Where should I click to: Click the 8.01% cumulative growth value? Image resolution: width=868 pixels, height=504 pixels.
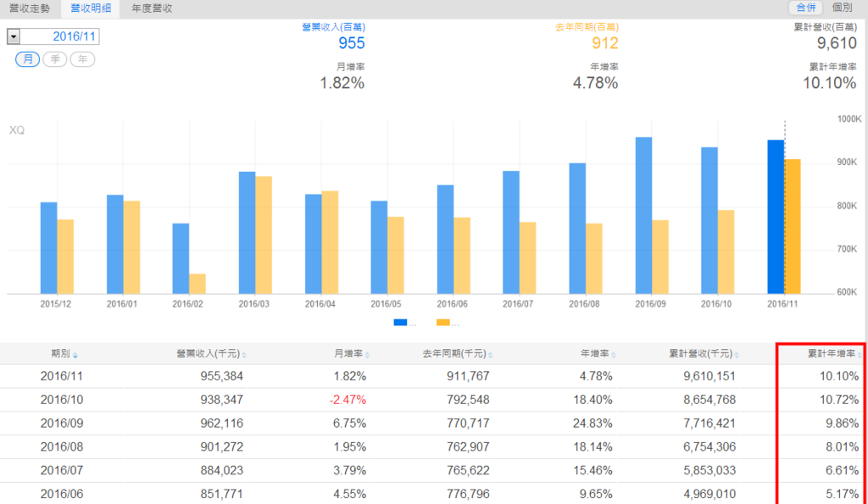(x=842, y=447)
